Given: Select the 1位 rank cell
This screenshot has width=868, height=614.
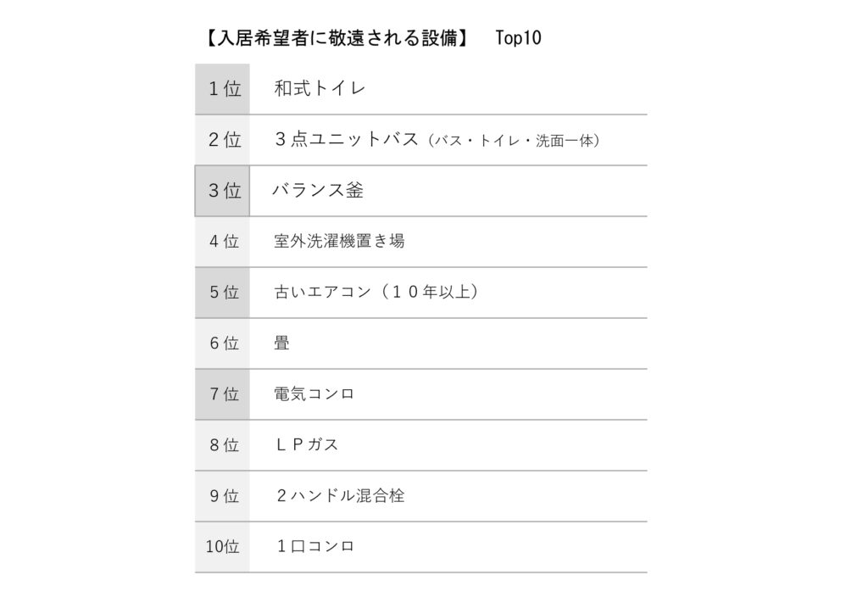Looking at the screenshot, I should tap(223, 89).
